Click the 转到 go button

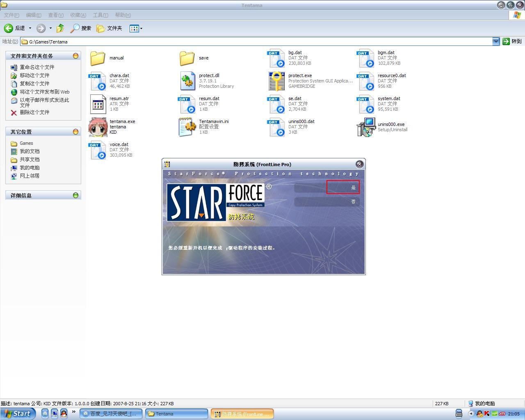[x=512, y=41]
